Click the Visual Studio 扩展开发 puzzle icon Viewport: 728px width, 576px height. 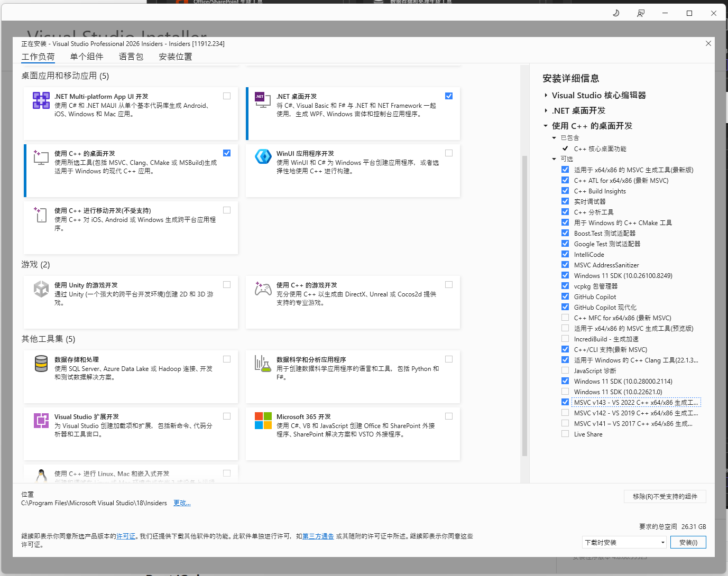41,421
